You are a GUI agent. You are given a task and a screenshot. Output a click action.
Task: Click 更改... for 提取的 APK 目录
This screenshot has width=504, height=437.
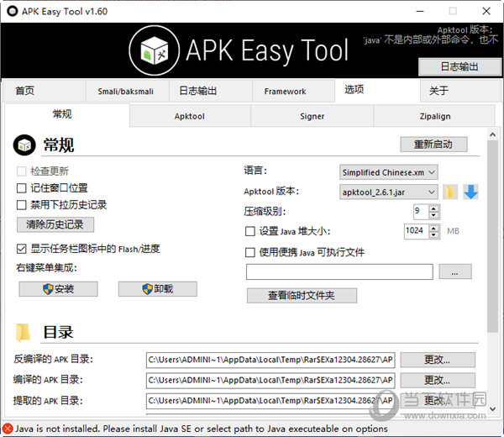pyautogui.click(x=438, y=401)
